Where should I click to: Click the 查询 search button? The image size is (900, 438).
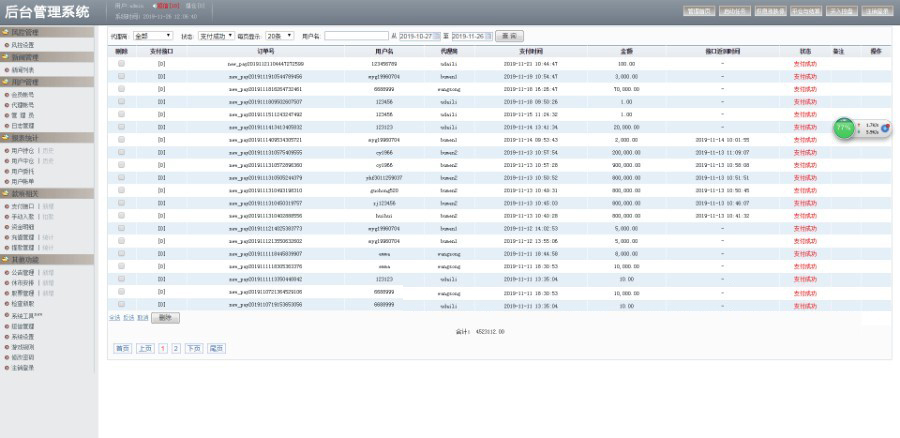(x=510, y=35)
